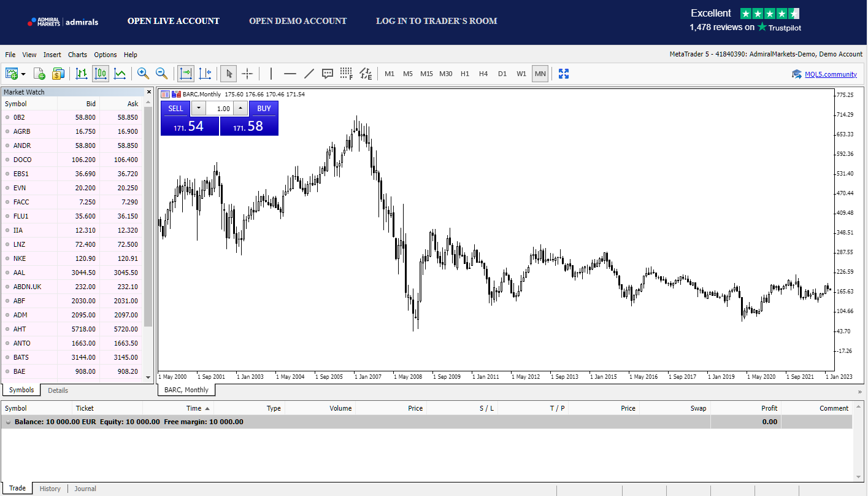Open the Charts menu
The width and height of the screenshot is (868, 496).
click(77, 55)
